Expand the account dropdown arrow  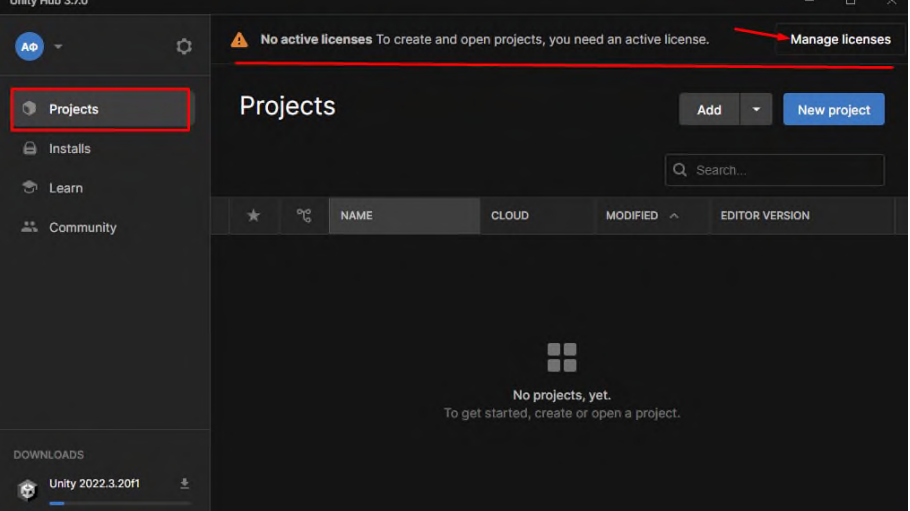(58, 46)
